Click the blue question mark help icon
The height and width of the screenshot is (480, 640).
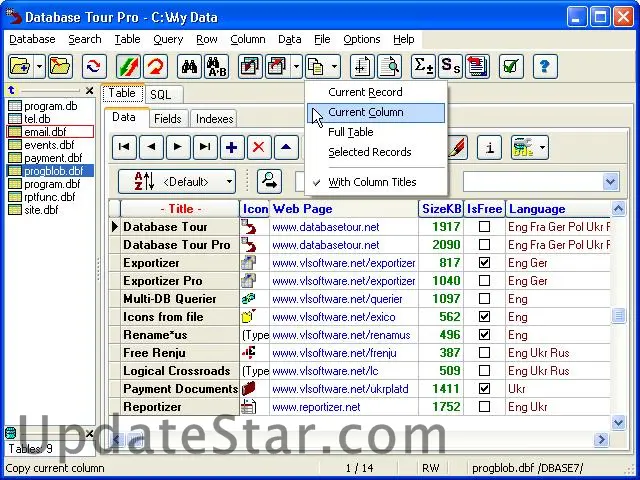(545, 66)
